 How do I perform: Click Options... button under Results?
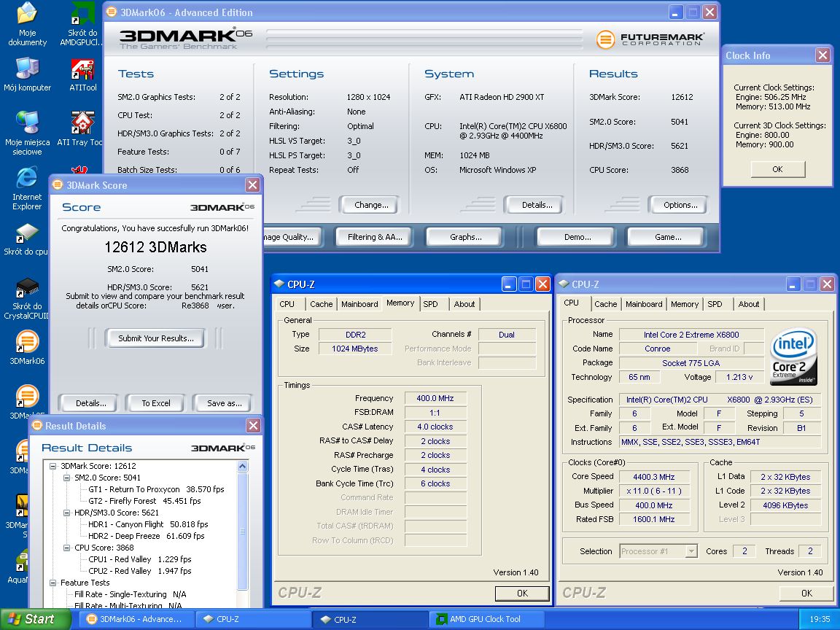pos(677,205)
